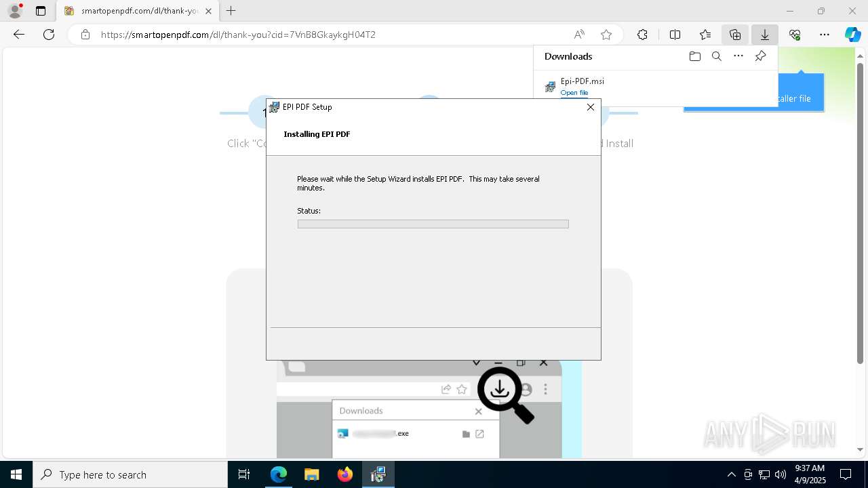Open File Explorer from taskbar

tap(312, 474)
